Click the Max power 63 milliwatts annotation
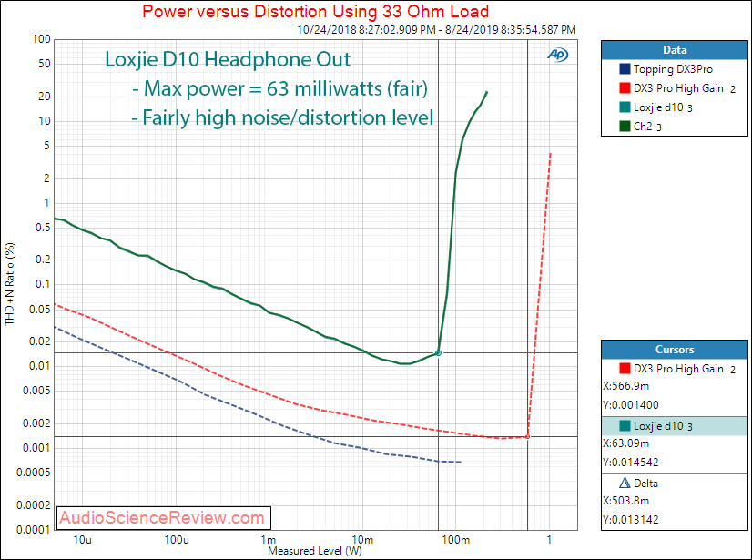The height and width of the screenshot is (560, 752). coord(279,88)
